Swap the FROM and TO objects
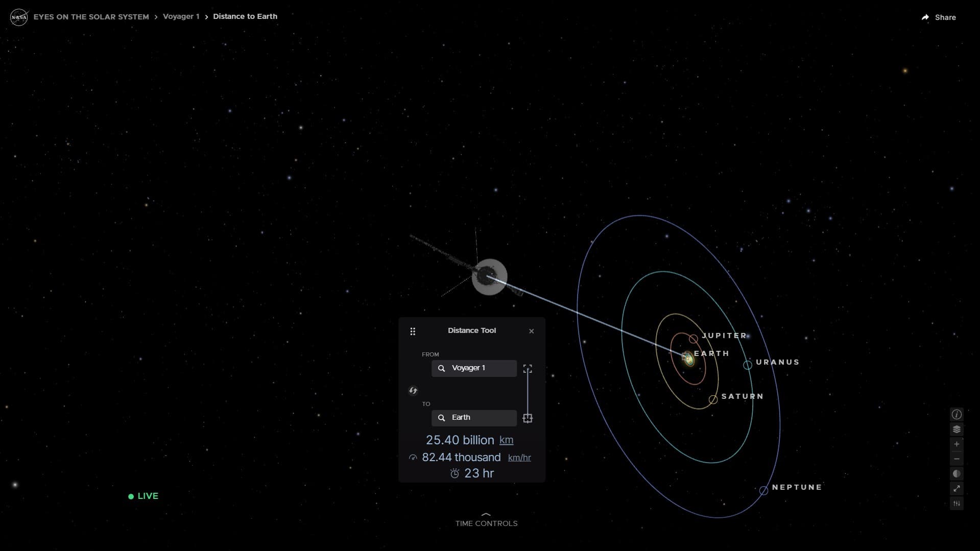980x551 pixels. [x=413, y=391]
